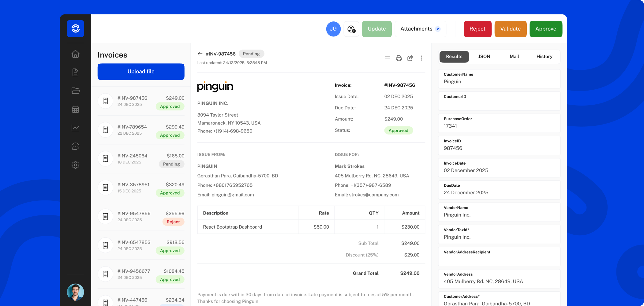Approve the current invoice
This screenshot has height=306, width=644.
click(546, 29)
